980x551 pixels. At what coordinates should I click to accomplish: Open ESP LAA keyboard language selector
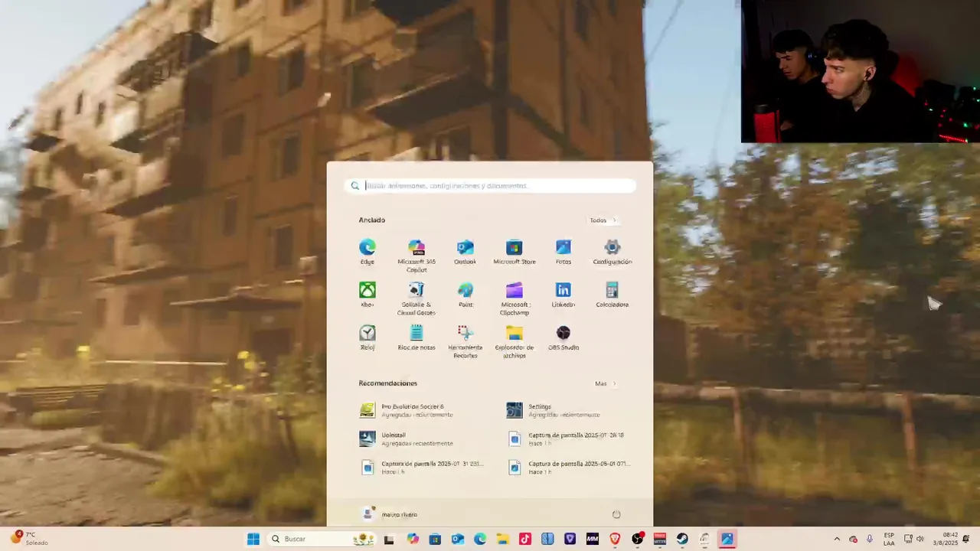point(889,539)
